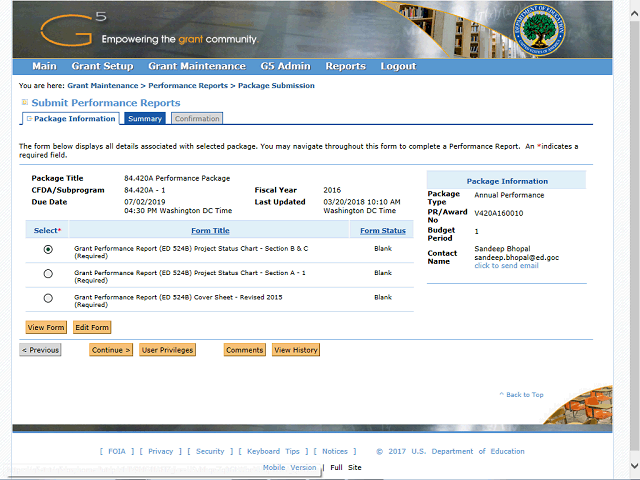Click the Back to Top link
This screenshot has height=480, width=640.
[x=521, y=395]
